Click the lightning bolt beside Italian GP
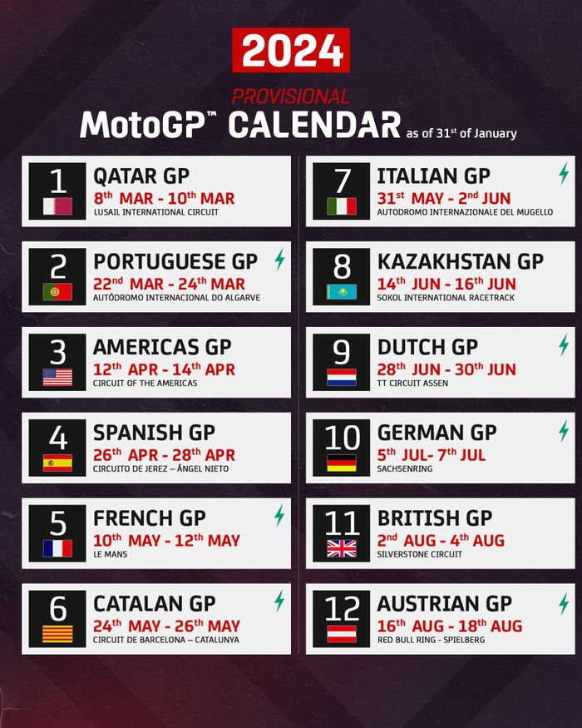The height and width of the screenshot is (728, 582). tap(563, 174)
